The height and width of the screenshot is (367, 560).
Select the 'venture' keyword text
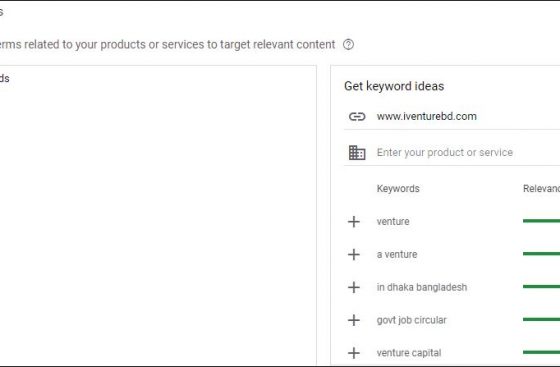(393, 221)
